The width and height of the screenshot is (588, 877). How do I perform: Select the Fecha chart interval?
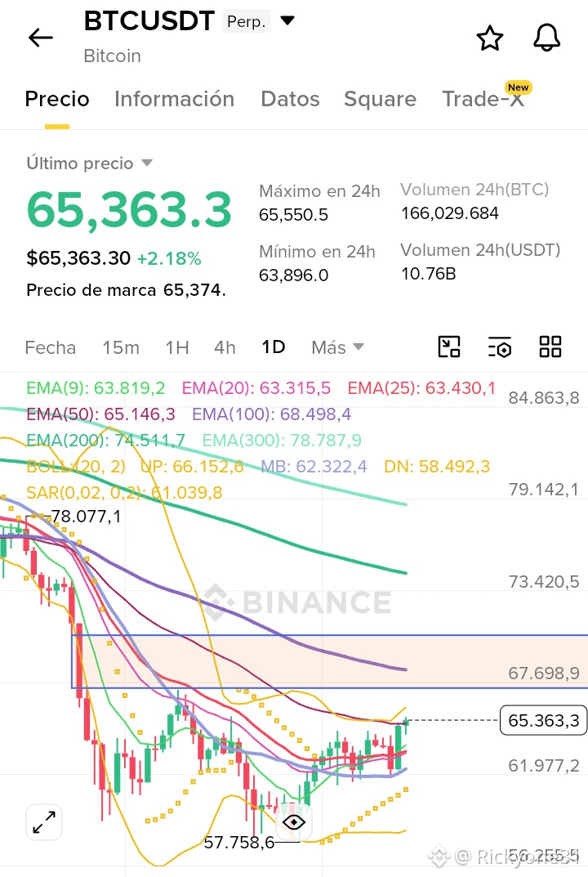51,347
